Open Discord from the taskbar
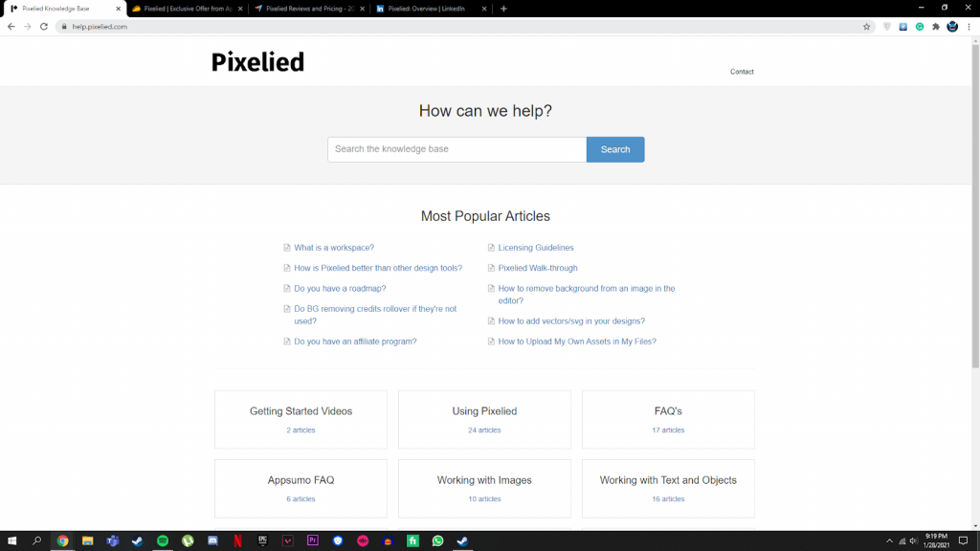980x551 pixels. [x=212, y=541]
